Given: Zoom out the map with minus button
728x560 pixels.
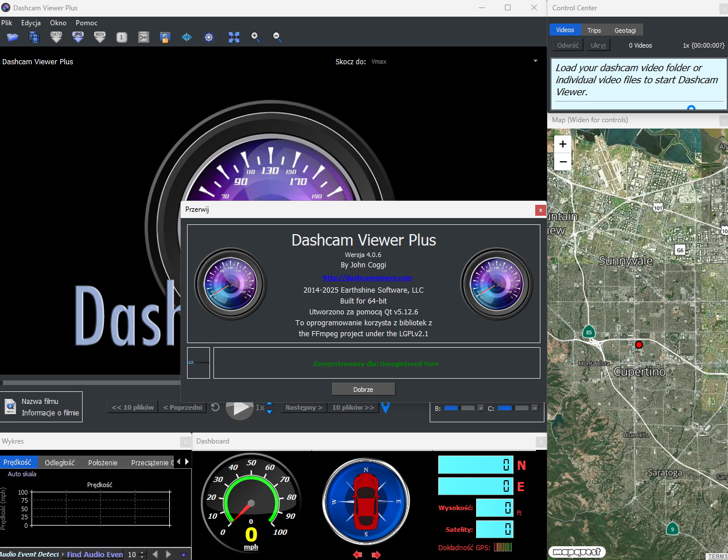Looking at the screenshot, I should tap(563, 162).
